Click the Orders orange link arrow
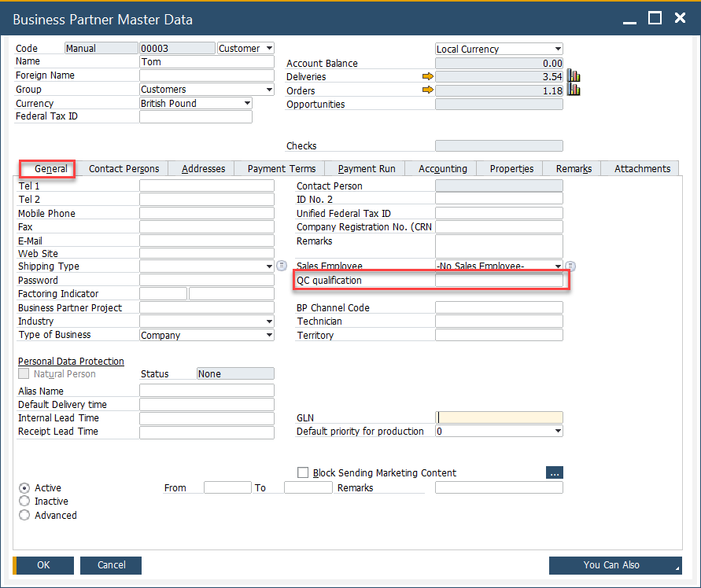This screenshot has height=588, width=701. (x=427, y=90)
